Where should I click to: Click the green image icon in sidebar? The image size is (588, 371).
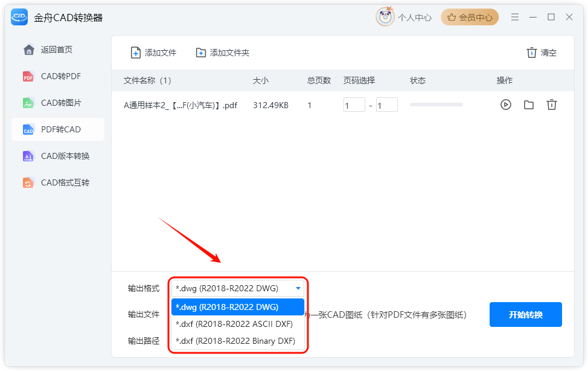28,103
